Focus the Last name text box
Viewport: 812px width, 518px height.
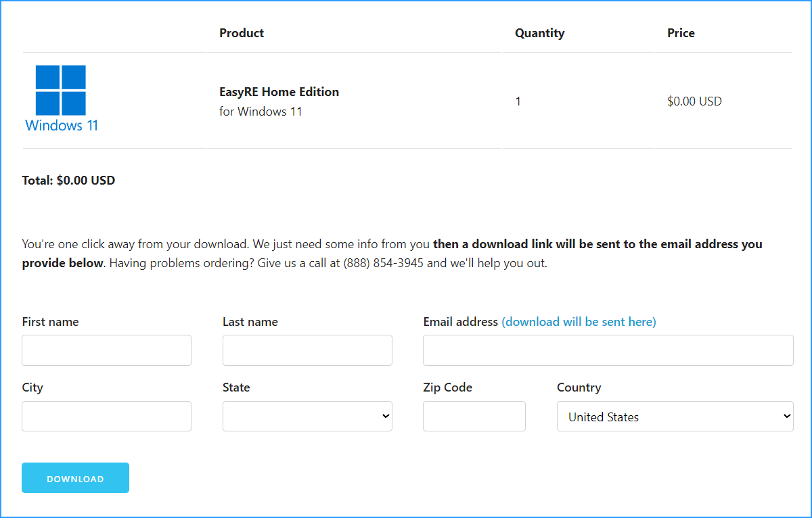point(307,350)
